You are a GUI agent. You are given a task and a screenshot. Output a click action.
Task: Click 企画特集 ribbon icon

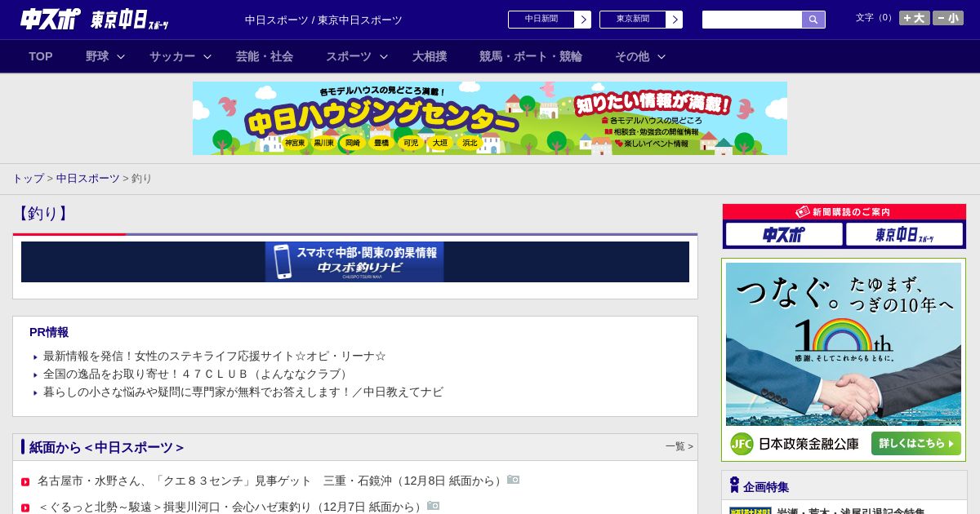pos(734,485)
